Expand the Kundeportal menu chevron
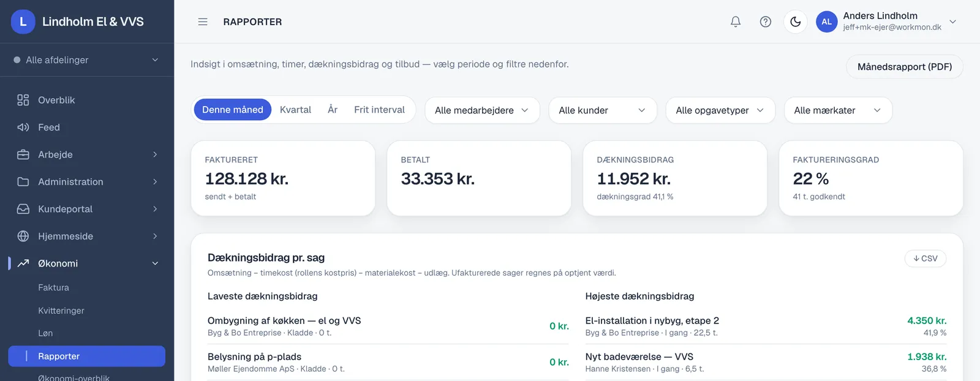This screenshot has height=381, width=980. tap(155, 209)
